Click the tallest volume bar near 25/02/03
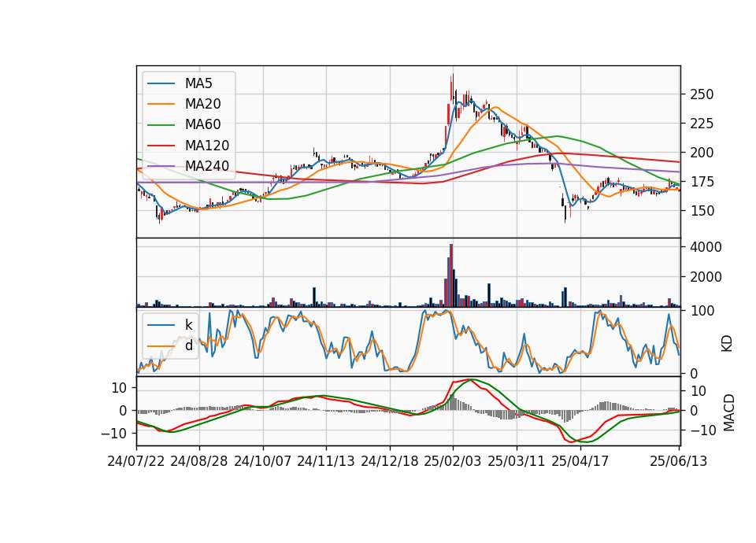 [x=451, y=275]
